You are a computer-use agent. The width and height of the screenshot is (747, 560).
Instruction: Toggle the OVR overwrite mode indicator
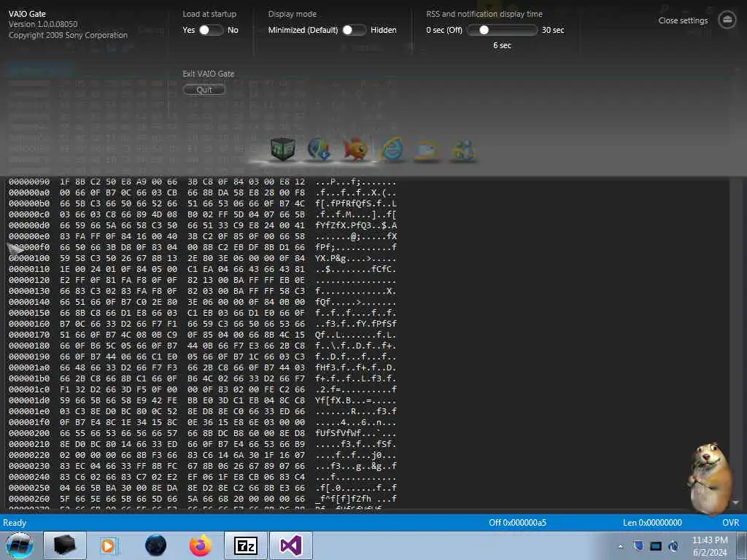[x=731, y=522]
